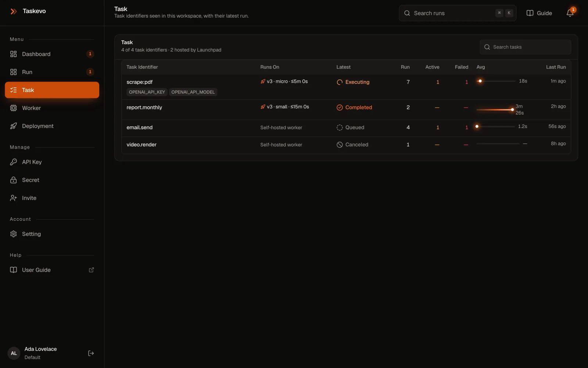
Task: Click the Runs On column header
Action: (x=270, y=67)
